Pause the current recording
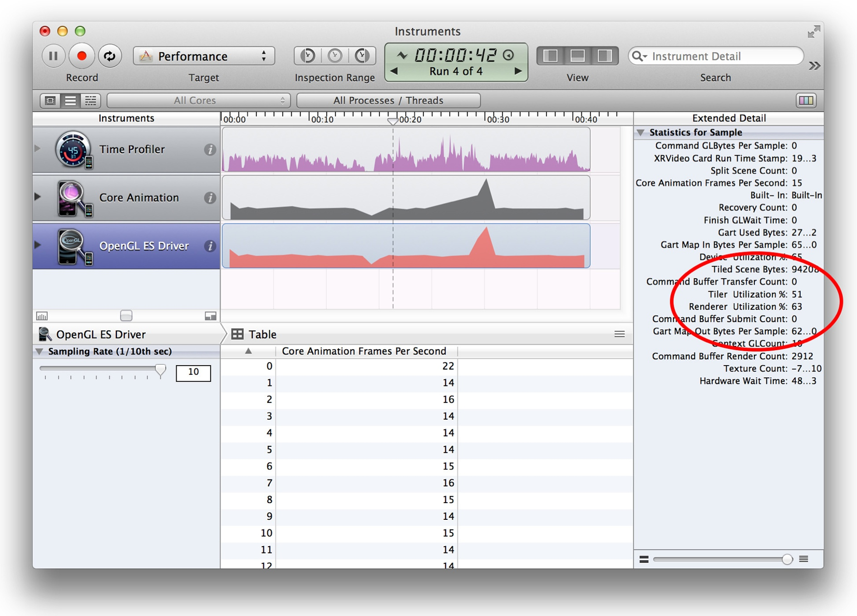The height and width of the screenshot is (616, 857). click(53, 56)
